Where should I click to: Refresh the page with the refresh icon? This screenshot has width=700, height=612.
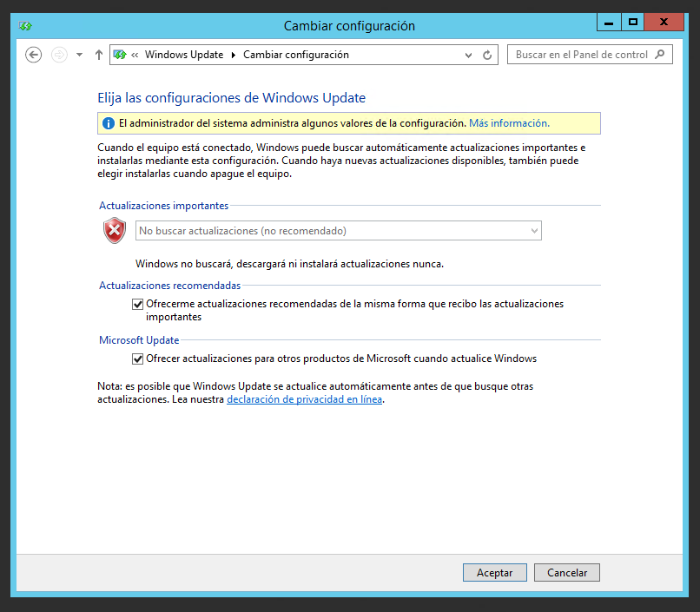(x=487, y=55)
